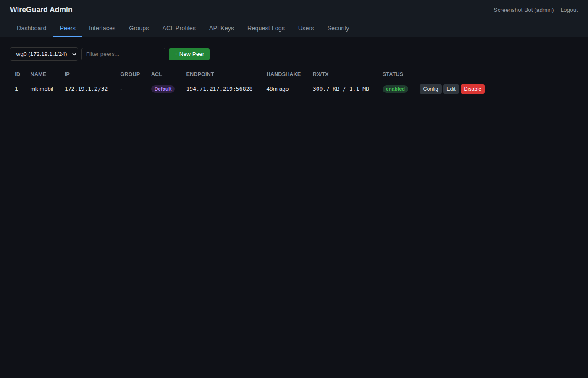This screenshot has height=378, width=588.
Task: Click the enabled status badge
Action: click(395, 89)
